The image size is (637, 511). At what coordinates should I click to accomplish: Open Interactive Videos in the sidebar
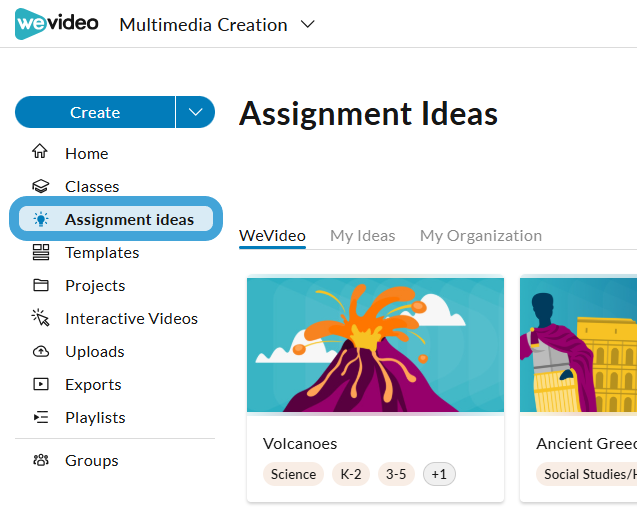tap(132, 318)
